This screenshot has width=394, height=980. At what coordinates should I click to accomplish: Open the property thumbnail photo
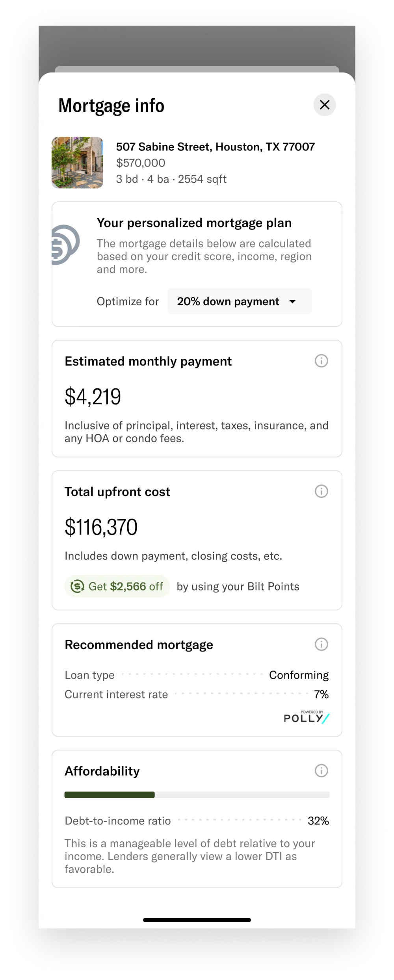[77, 163]
